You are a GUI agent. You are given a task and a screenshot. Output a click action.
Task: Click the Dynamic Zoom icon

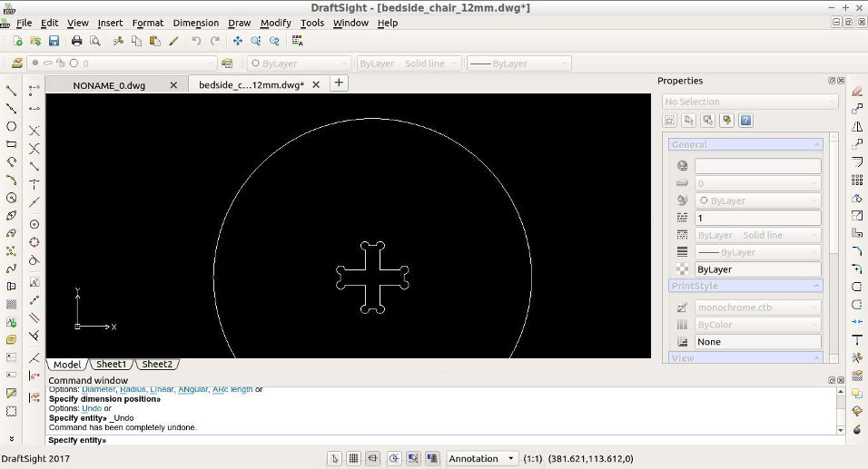click(x=256, y=41)
